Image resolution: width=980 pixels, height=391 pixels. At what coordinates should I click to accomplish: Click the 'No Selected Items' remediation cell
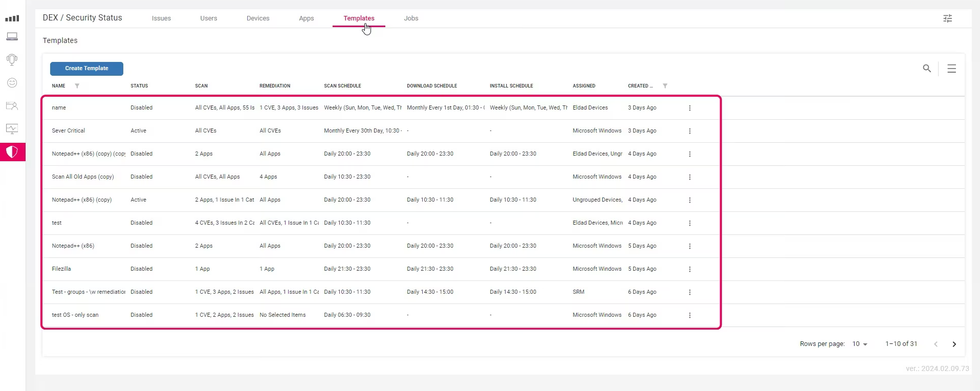(x=282, y=315)
